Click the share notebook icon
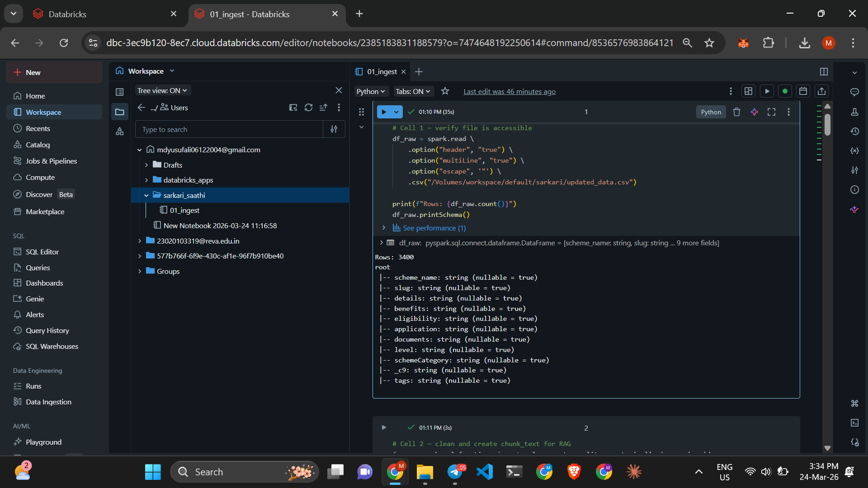Image resolution: width=868 pixels, height=488 pixels. click(x=821, y=91)
